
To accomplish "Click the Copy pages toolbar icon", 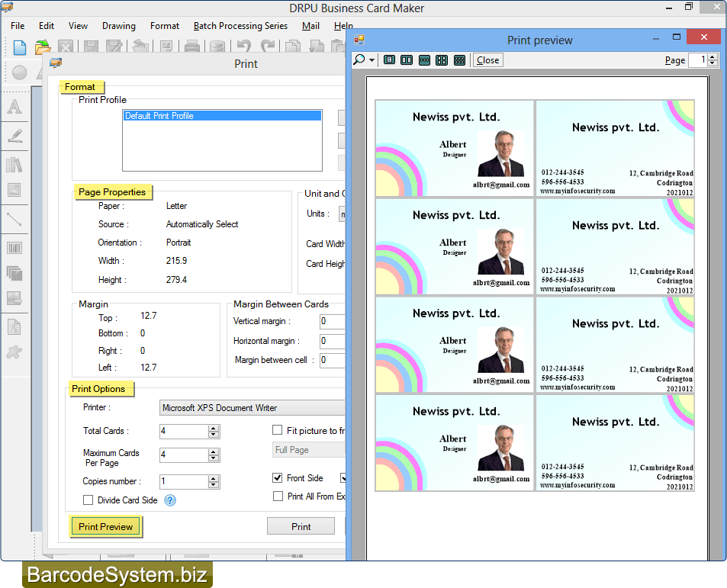I will pos(292,47).
